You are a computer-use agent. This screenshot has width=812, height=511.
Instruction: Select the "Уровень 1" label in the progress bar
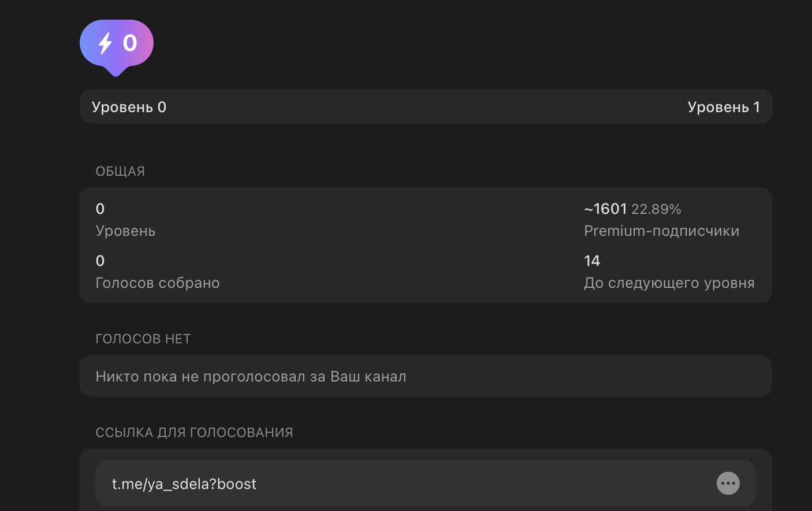point(723,107)
